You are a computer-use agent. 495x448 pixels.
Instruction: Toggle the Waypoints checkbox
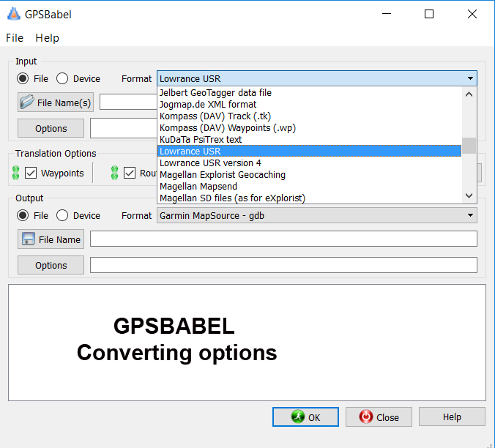click(x=31, y=173)
